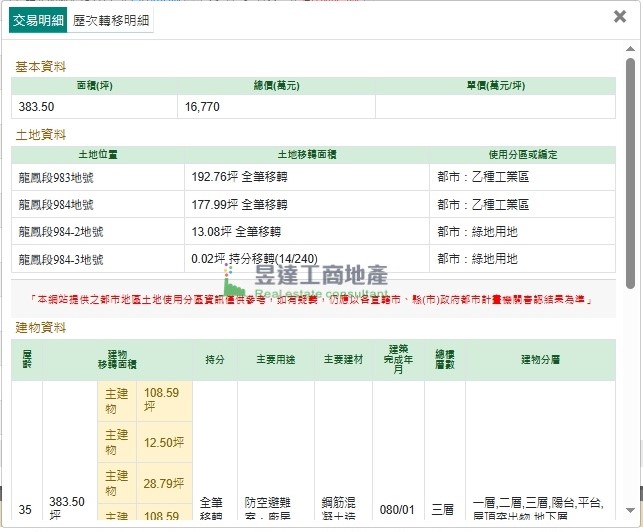Click the 108.59坪 main building cell
The width and height of the screenshot is (643, 532).
pos(164,400)
